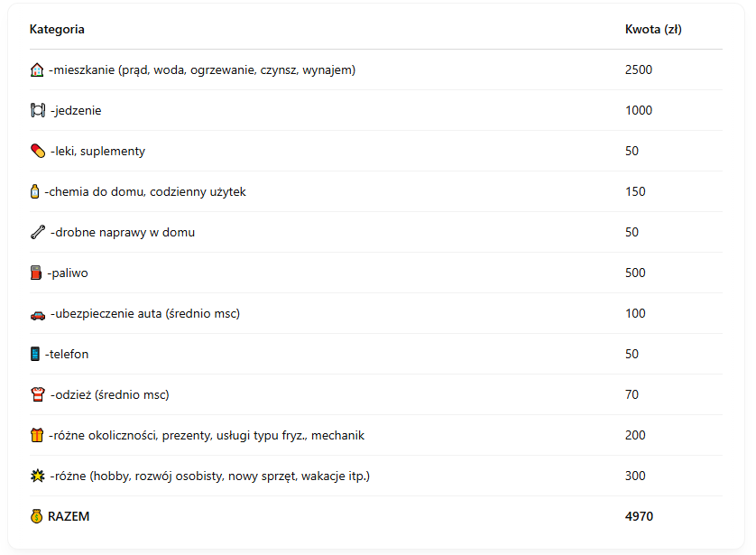This screenshot has height=555, width=756.
Task: Click the total amount 4970
Action: (639, 516)
